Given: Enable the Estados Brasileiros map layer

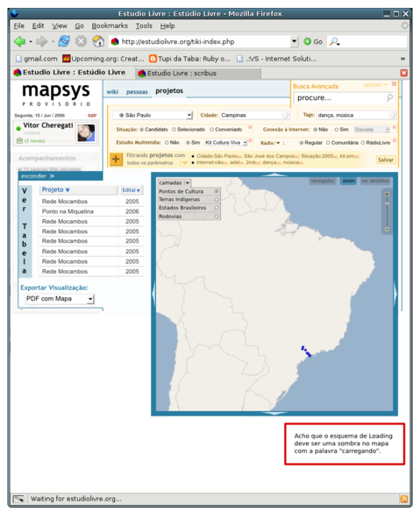Looking at the screenshot, I should (217, 208).
